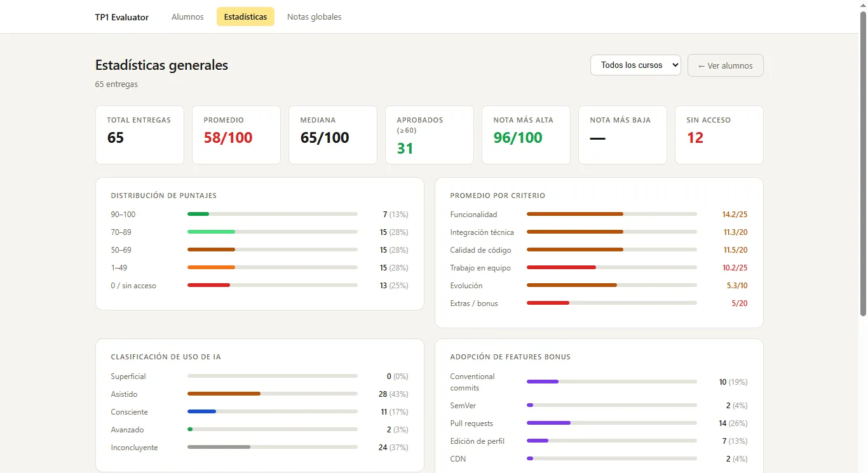Click the 70–89 green progress bar

tap(211, 232)
